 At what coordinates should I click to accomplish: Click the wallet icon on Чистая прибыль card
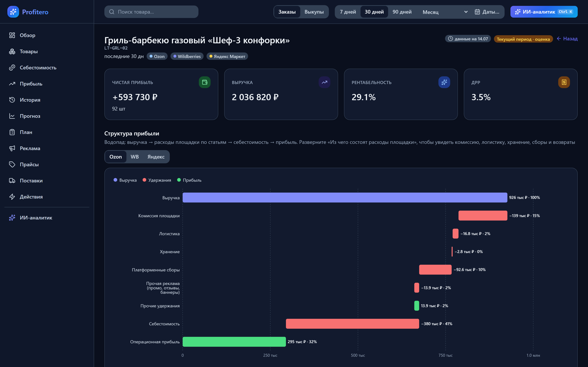pyautogui.click(x=205, y=82)
